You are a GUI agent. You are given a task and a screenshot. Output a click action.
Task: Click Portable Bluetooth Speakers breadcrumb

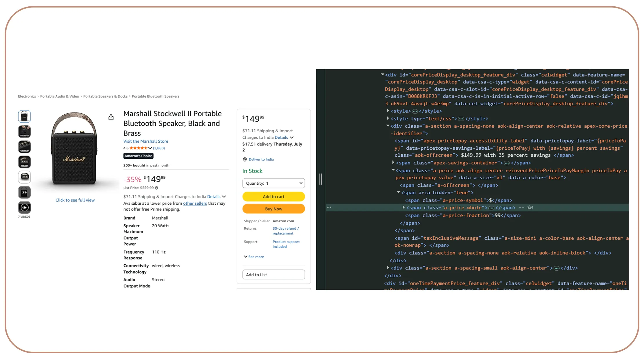(156, 96)
